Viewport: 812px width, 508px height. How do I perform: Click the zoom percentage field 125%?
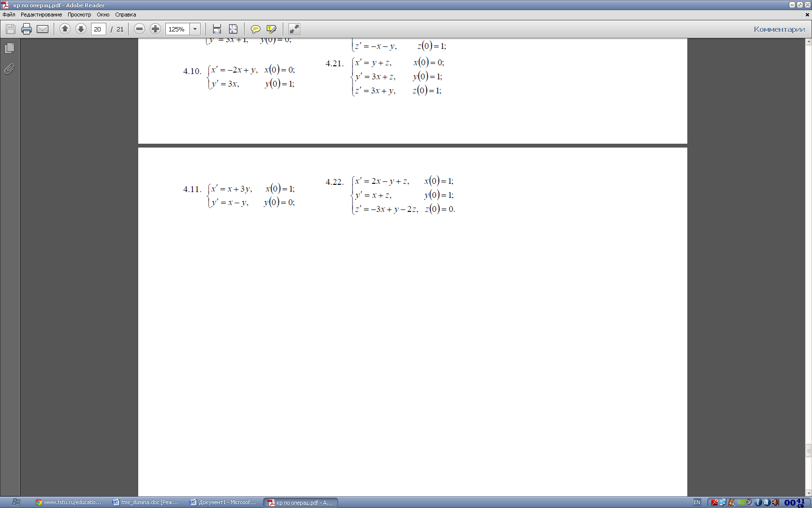pyautogui.click(x=177, y=29)
